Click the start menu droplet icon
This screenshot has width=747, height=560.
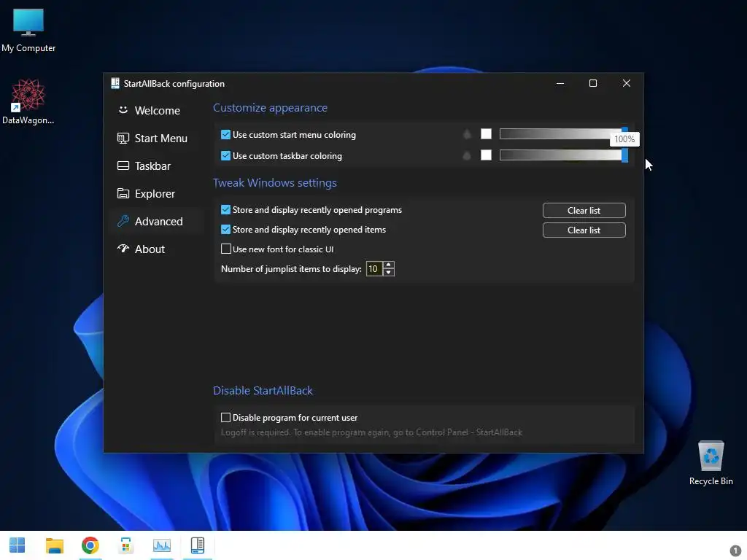[x=467, y=134]
